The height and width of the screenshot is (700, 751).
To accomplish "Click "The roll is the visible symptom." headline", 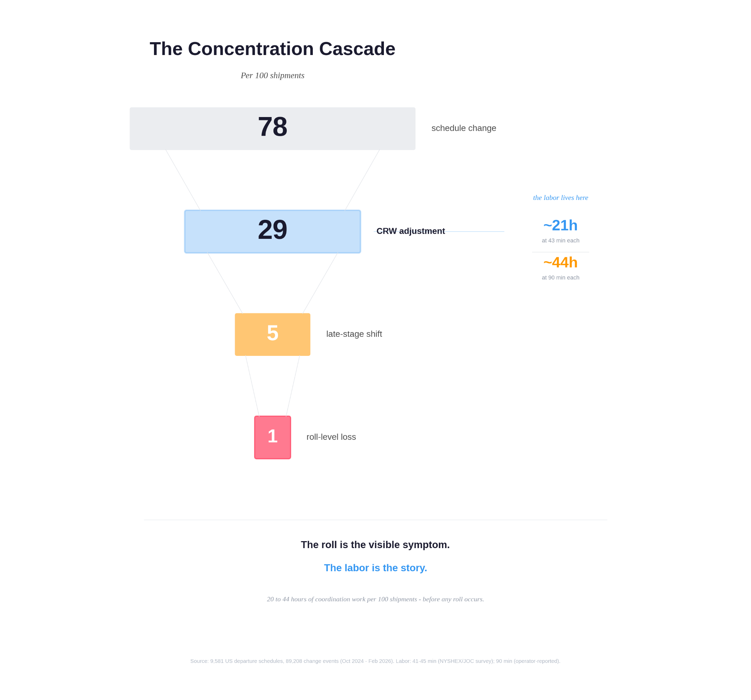I will (x=375, y=545).
